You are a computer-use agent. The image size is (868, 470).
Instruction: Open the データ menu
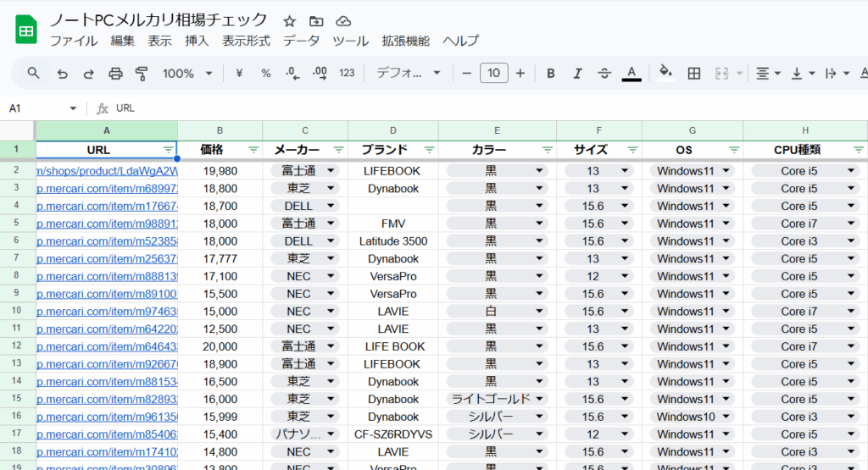pos(301,41)
